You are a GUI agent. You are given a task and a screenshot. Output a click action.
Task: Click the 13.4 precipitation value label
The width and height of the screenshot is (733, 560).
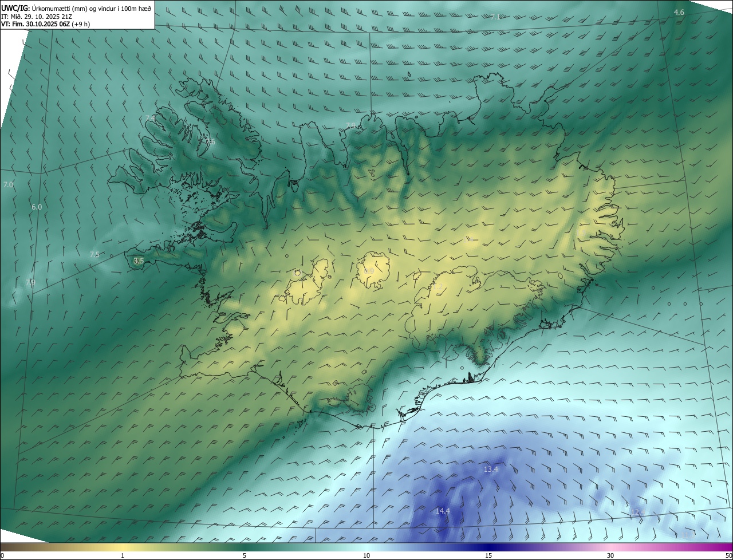coord(491,469)
